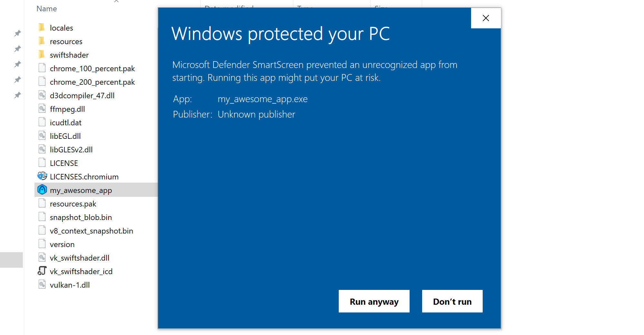Click libEGL.dll file icon
644x335 pixels.
coord(42,136)
